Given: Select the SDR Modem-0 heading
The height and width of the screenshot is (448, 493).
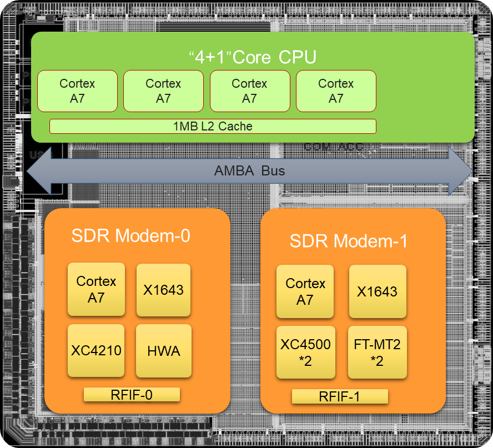Looking at the screenshot, I should (x=130, y=236).
